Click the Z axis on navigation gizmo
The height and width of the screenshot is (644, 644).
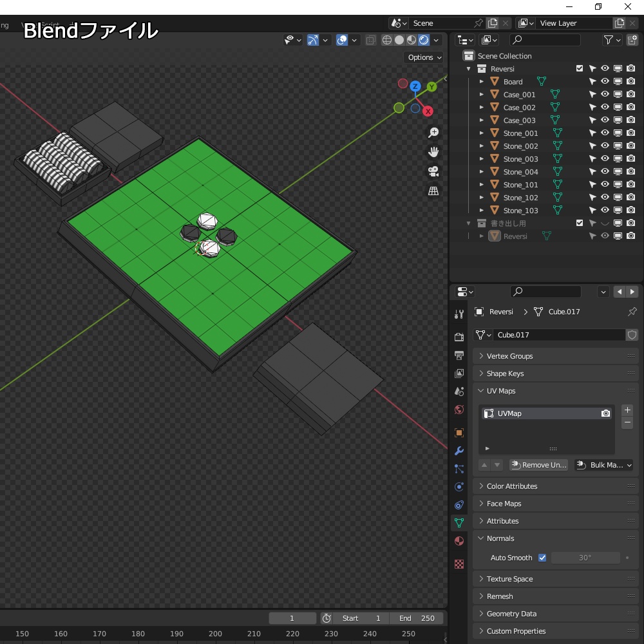pyautogui.click(x=415, y=86)
